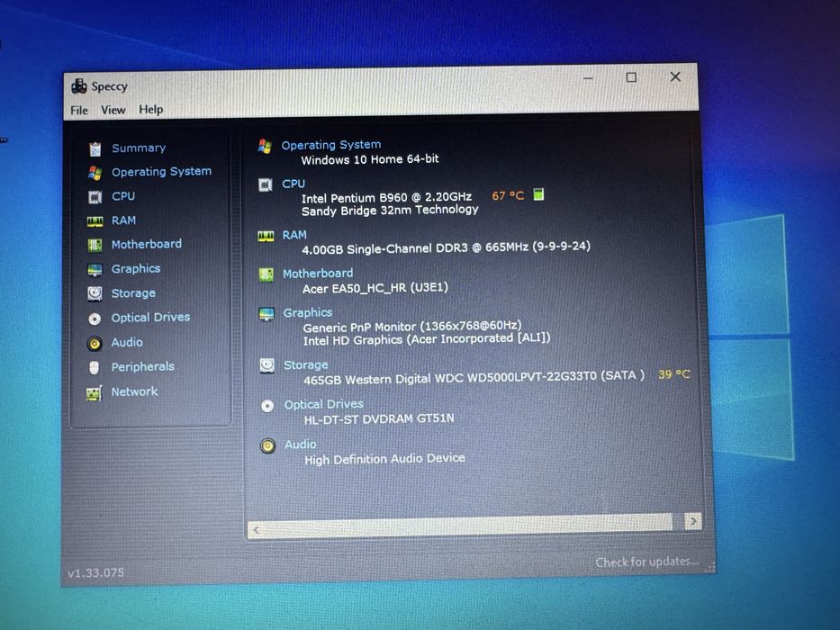Open Storage heading link in summary

[305, 364]
